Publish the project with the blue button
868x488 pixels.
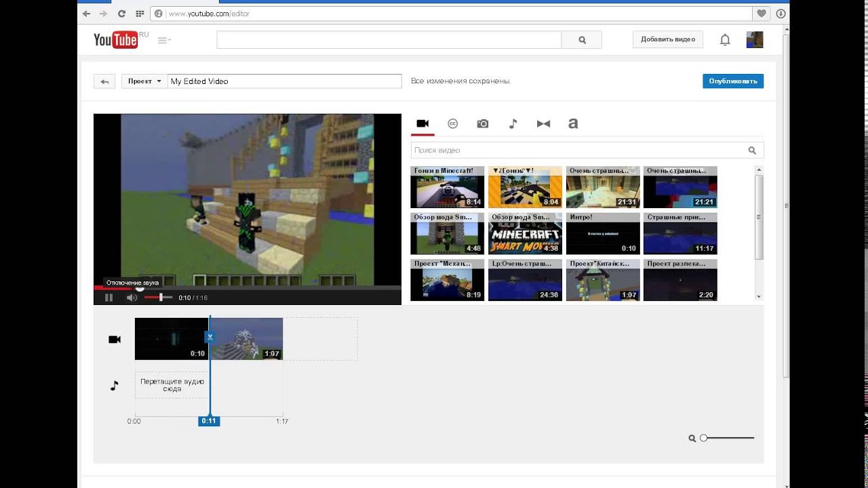pos(733,81)
